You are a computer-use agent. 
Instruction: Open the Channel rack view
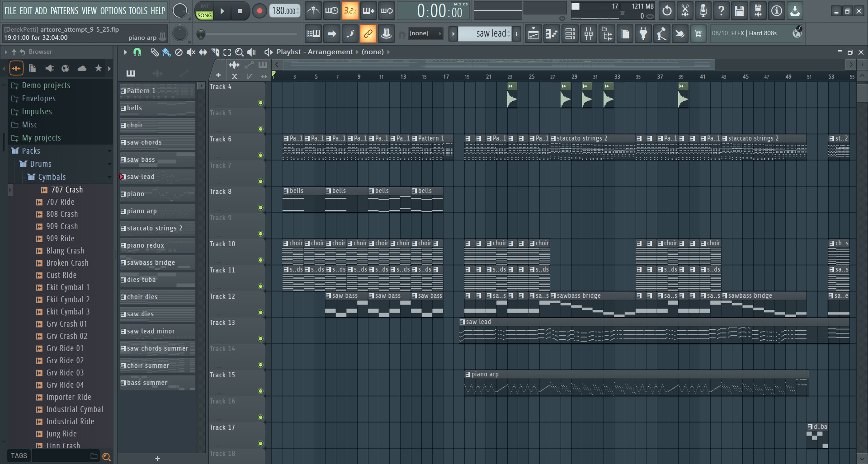point(570,33)
